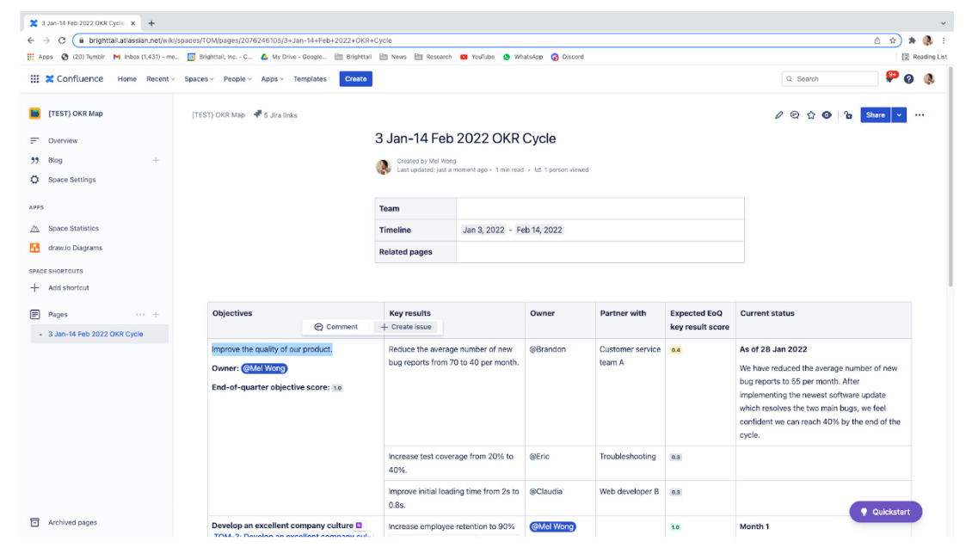This screenshot has height=560, width=972.
Task: Click the @Mel Wong mention under Owner
Action: click(265, 368)
